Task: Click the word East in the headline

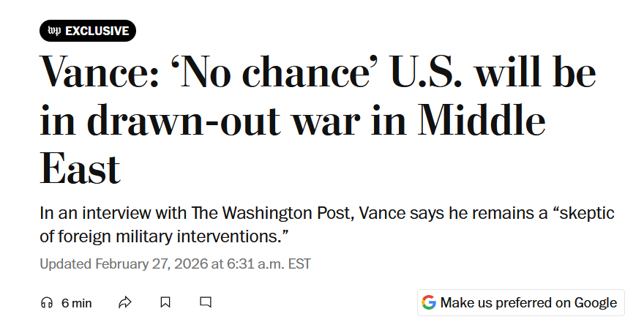Action: (79, 168)
